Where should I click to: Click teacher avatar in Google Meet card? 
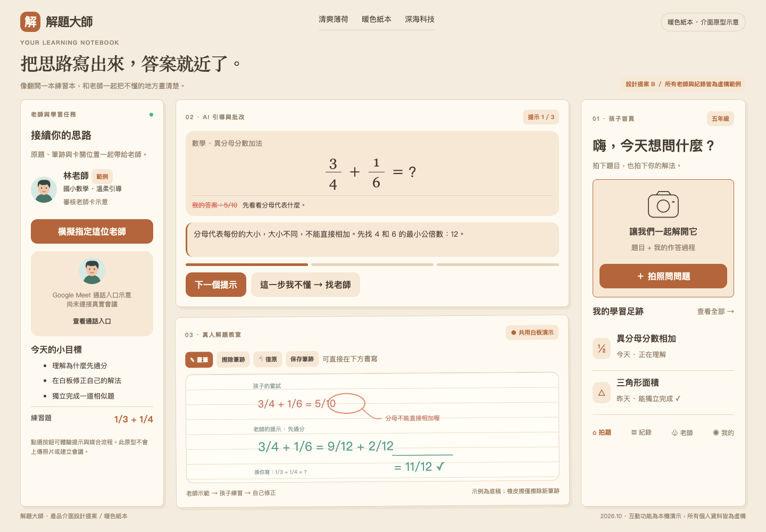click(x=92, y=271)
